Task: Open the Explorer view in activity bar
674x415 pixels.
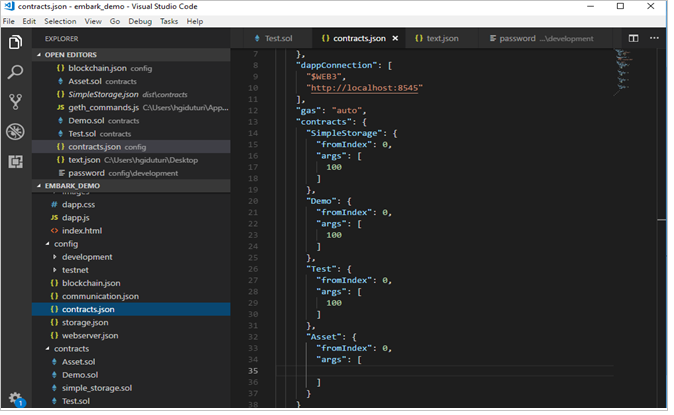Action: (15, 42)
